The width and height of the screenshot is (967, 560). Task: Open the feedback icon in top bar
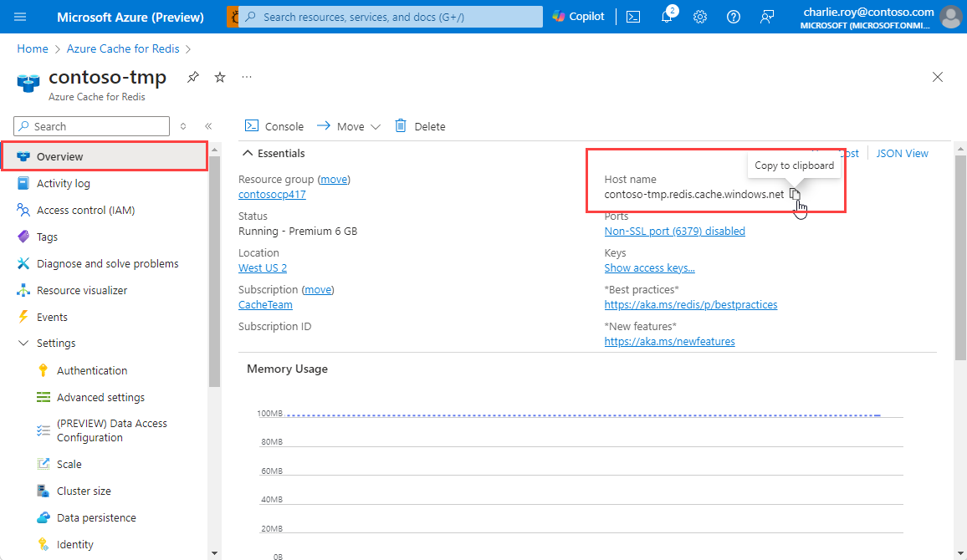pyautogui.click(x=767, y=16)
